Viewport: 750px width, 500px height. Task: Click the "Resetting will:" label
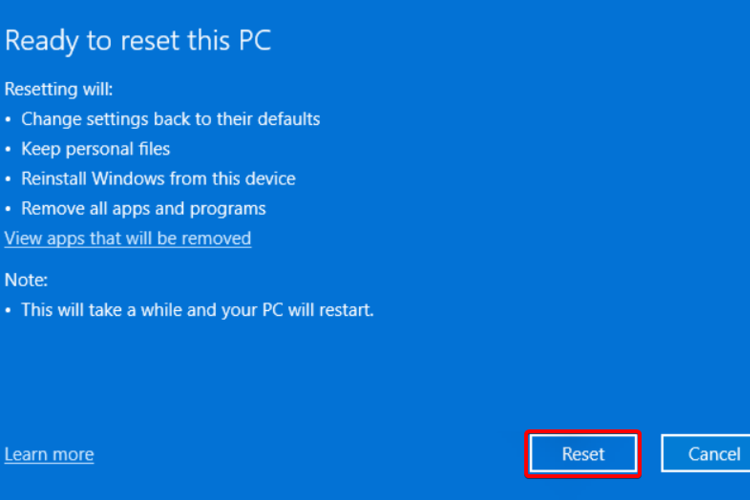[59, 89]
